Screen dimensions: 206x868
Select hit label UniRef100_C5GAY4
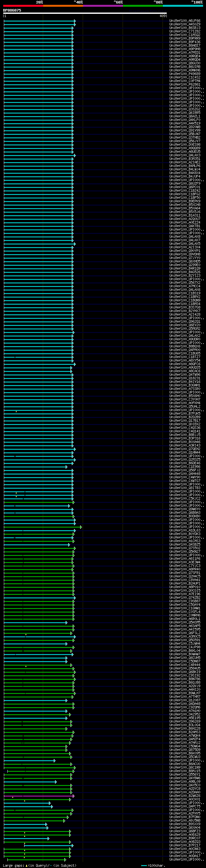pyautogui.click(x=185, y=605)
